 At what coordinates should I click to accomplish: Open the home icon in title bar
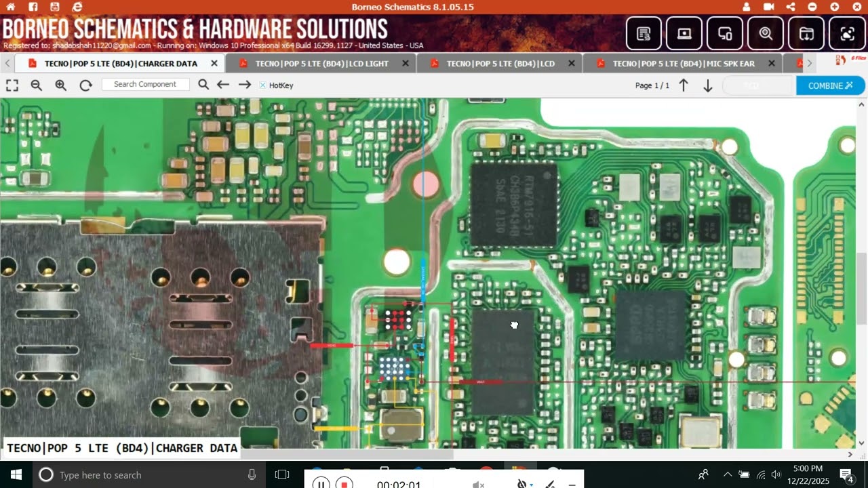pos(12,6)
